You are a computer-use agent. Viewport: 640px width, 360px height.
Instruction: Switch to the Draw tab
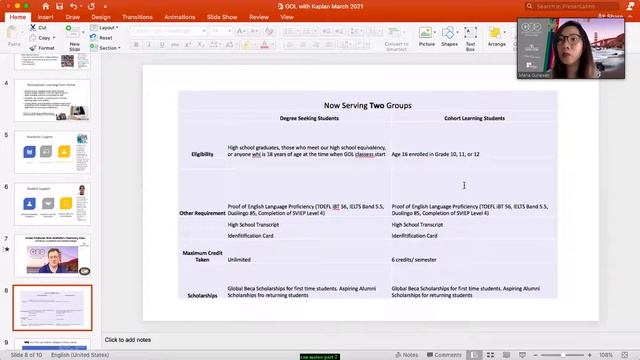click(x=73, y=17)
